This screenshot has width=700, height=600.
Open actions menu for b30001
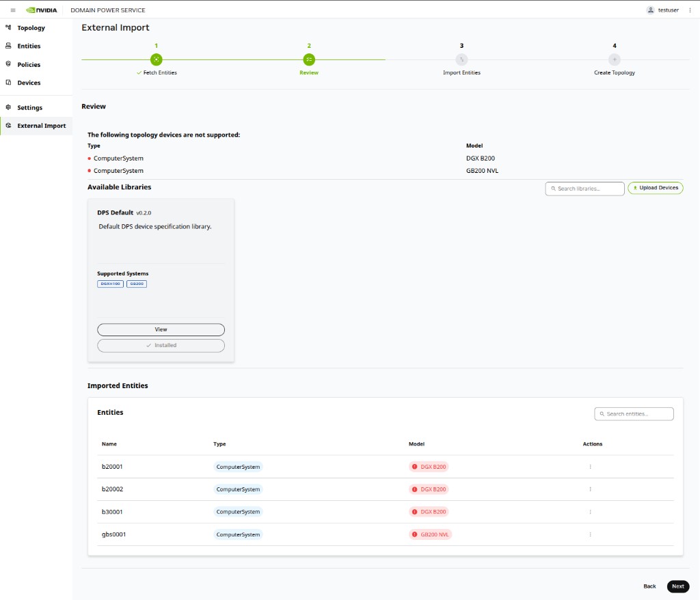tap(590, 512)
